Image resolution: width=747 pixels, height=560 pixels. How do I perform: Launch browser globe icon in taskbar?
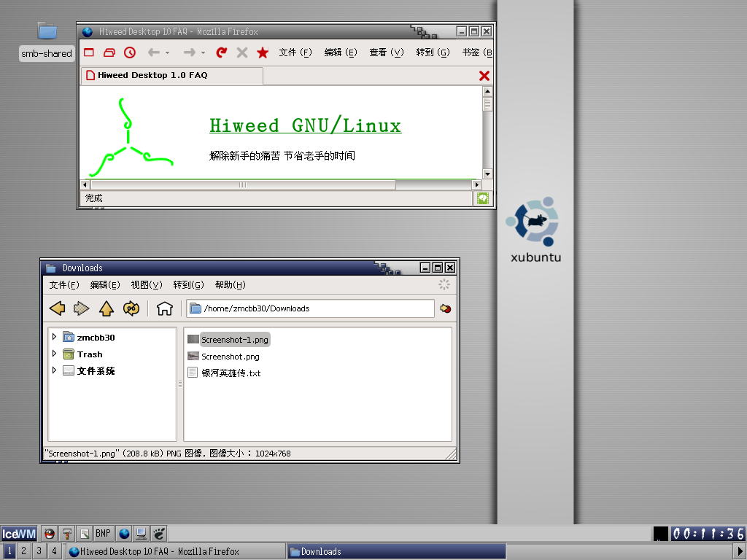point(124,534)
